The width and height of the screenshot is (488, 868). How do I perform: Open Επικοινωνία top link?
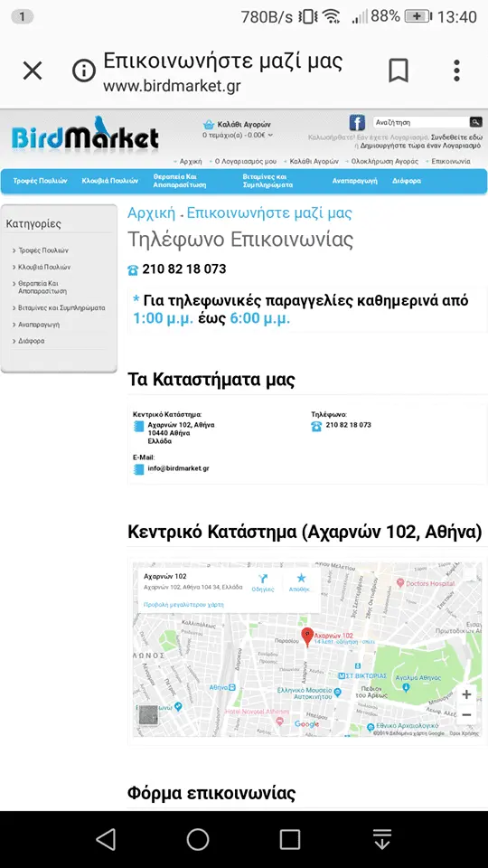(x=451, y=162)
